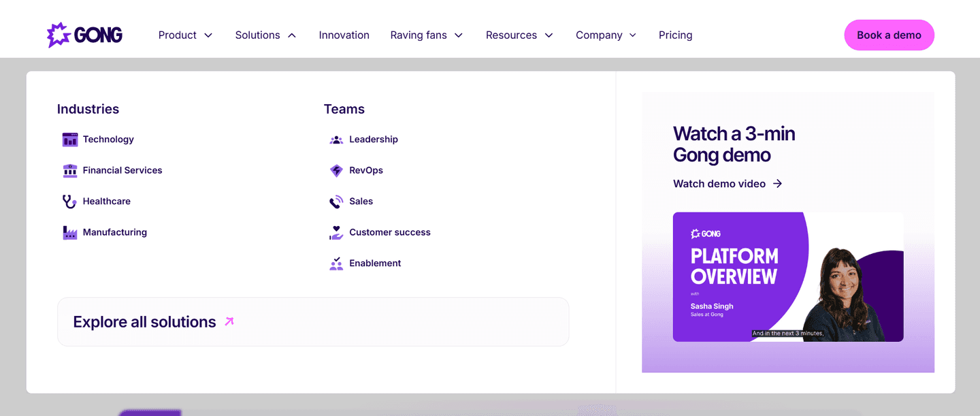Viewport: 980px width, 416px height.
Task: Collapse the Solutions menu chevron
Action: [x=292, y=35]
